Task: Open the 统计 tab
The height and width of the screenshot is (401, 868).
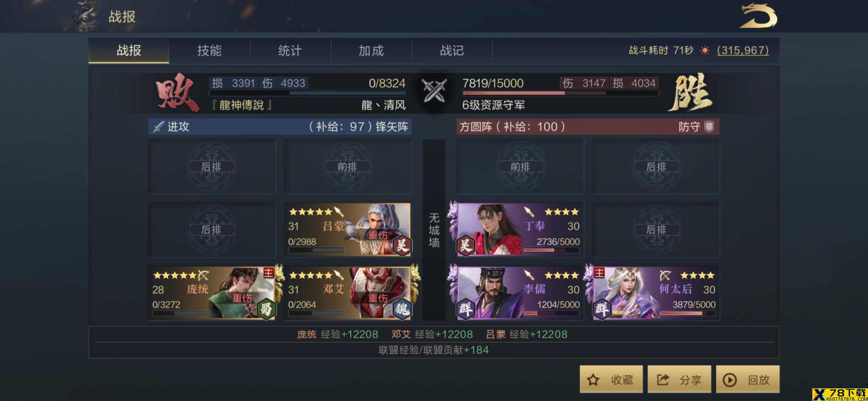Action: coord(290,50)
